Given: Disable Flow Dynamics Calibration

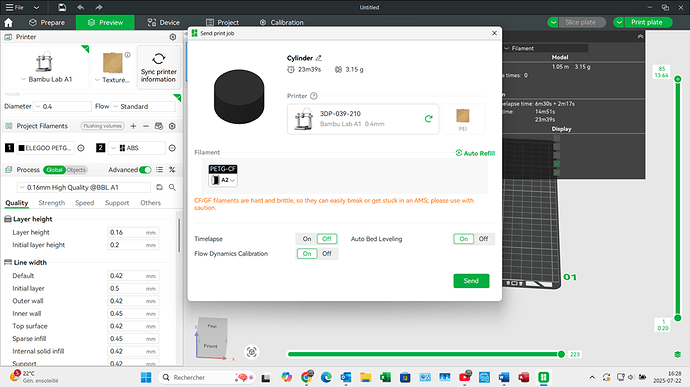Looking at the screenshot, I should (x=327, y=254).
